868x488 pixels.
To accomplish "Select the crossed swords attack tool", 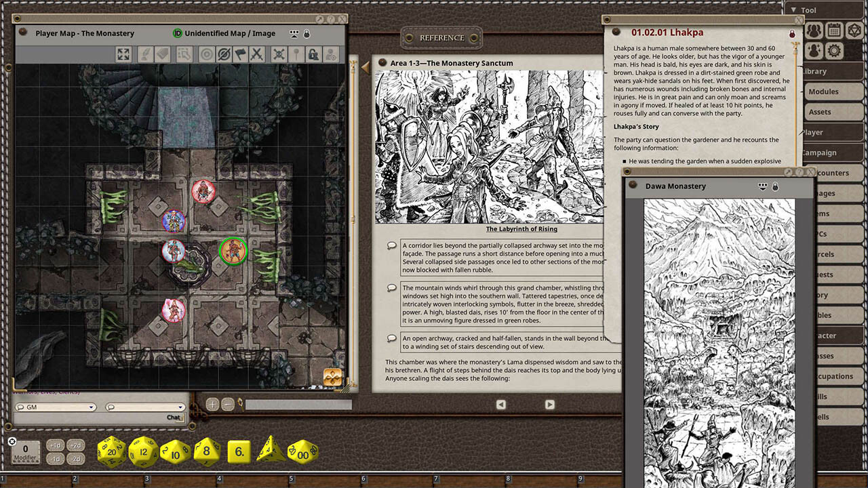I will click(x=258, y=54).
